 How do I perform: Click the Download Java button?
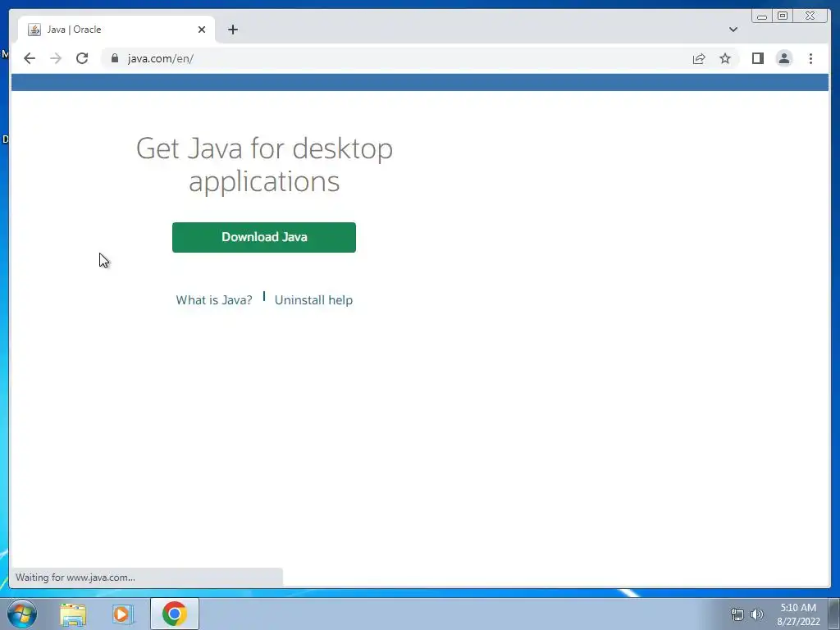pyautogui.click(x=264, y=237)
